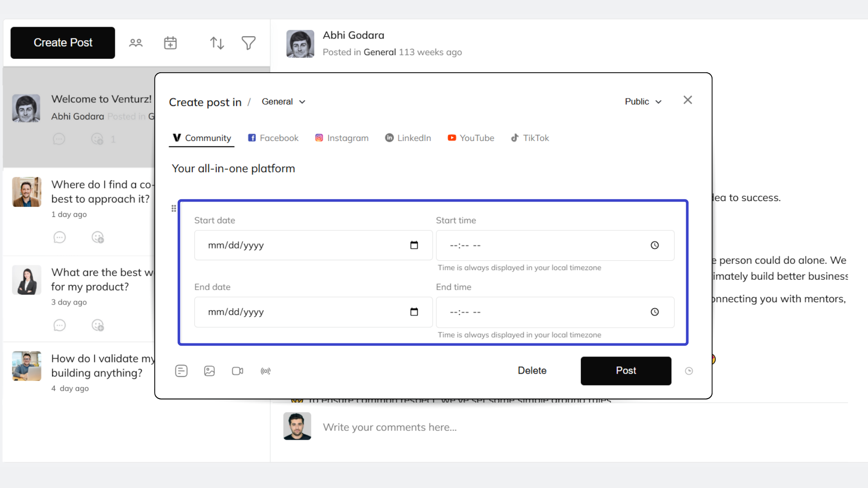Start a livestream with the broadcast icon
This screenshot has height=488, width=868.
tap(265, 371)
